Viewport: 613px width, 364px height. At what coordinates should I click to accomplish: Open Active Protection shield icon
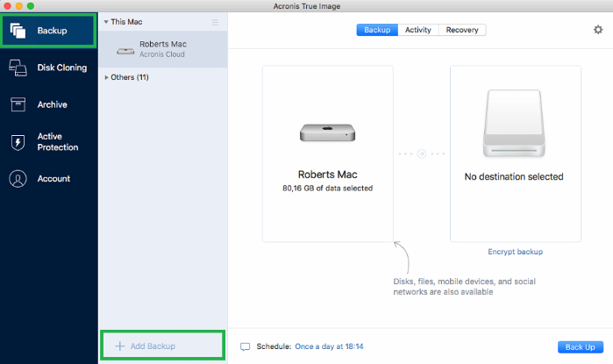[x=18, y=142]
